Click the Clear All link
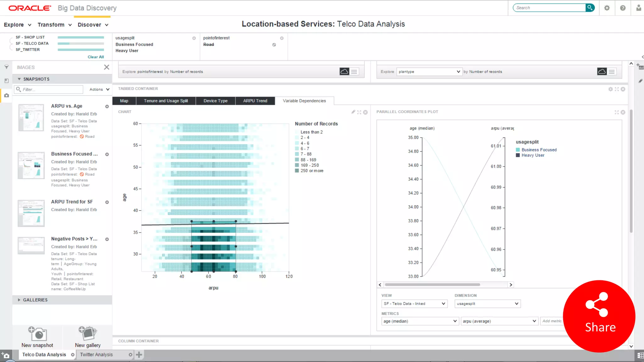 coord(96,57)
